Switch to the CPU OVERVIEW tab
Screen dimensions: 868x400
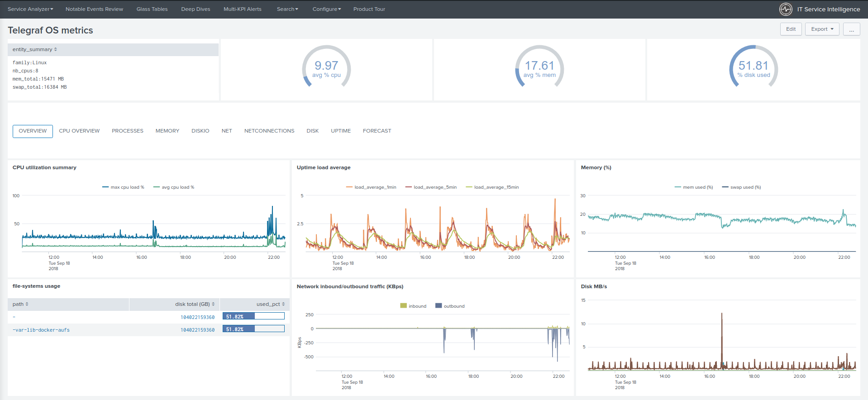pyautogui.click(x=79, y=131)
